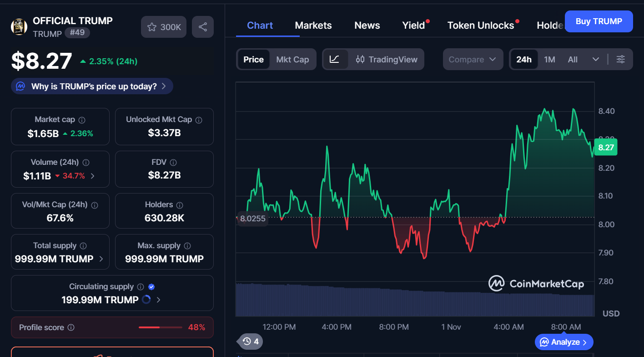Switch chart to Price view
644x357 pixels.
(x=253, y=59)
